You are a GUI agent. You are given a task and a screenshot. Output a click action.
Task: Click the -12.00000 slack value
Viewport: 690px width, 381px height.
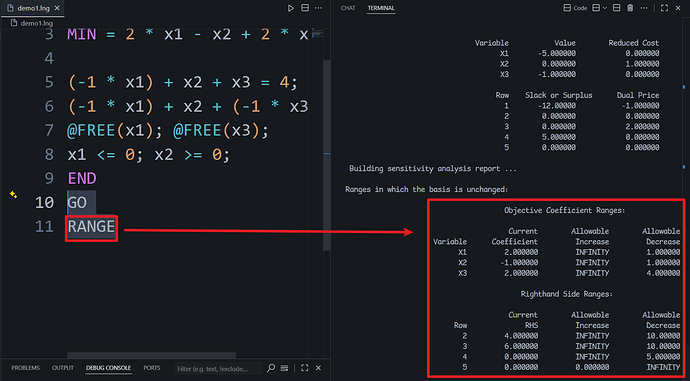click(557, 106)
